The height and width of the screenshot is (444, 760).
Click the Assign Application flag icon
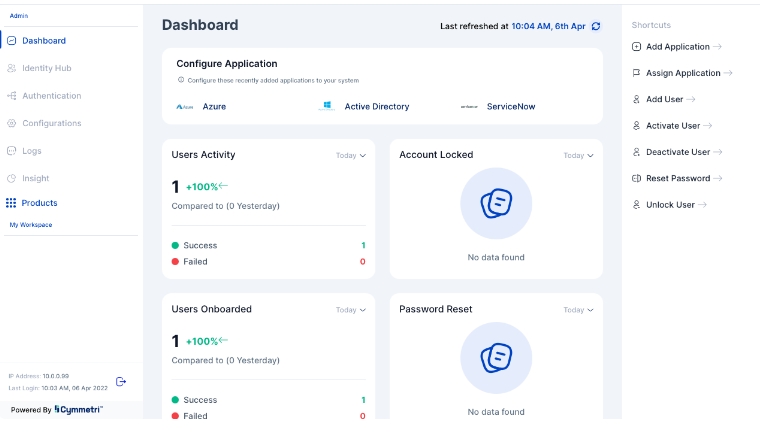637,73
